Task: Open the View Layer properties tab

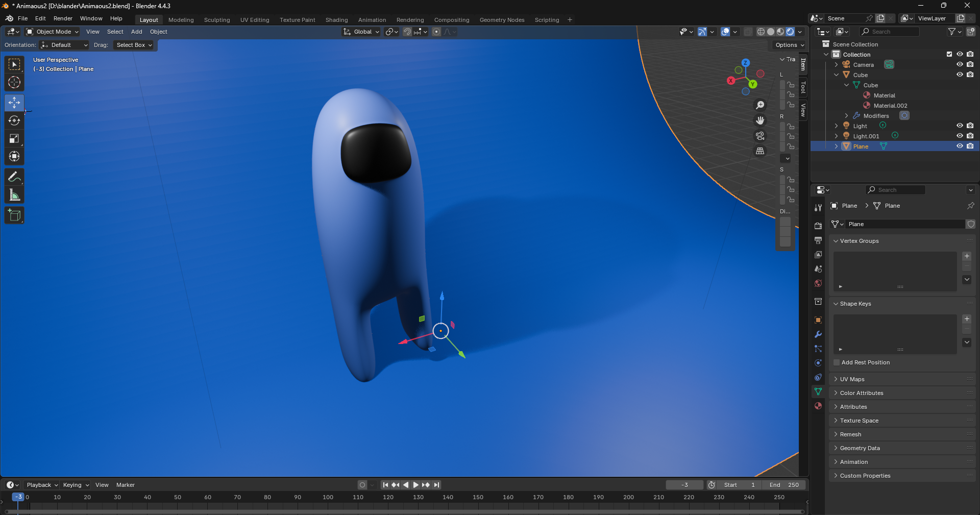Action: coord(818,255)
